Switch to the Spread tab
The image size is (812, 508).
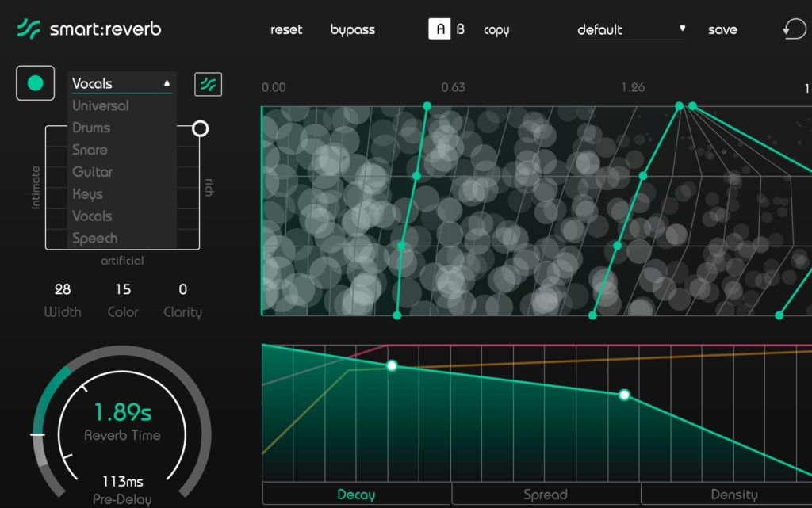tap(546, 495)
